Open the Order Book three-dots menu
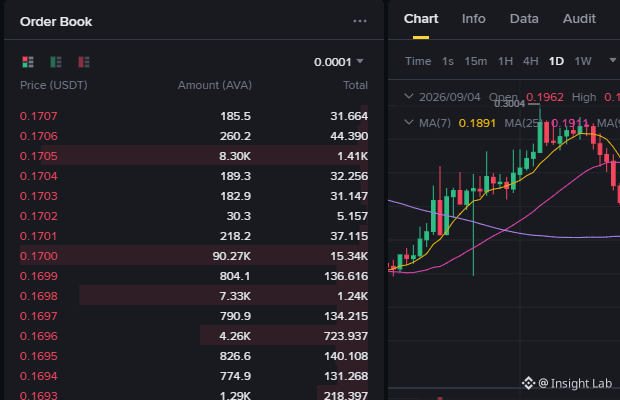The image size is (620, 400). pyautogui.click(x=360, y=21)
